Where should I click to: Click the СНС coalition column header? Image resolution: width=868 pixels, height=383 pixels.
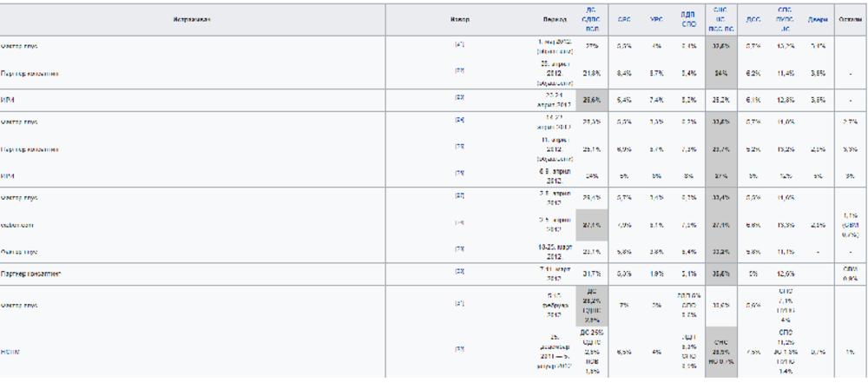(720, 18)
